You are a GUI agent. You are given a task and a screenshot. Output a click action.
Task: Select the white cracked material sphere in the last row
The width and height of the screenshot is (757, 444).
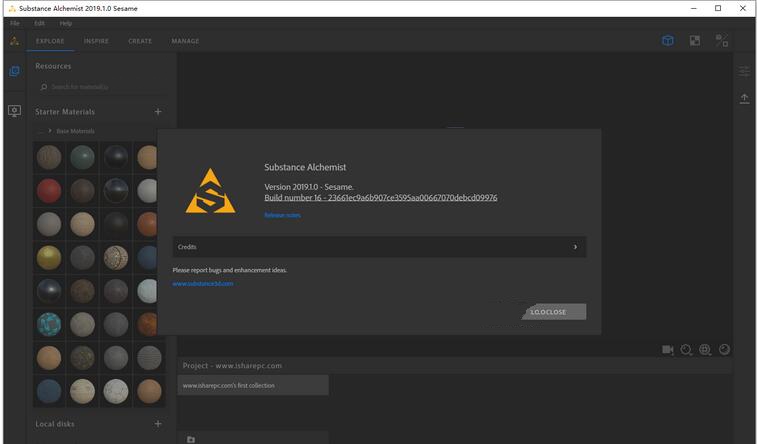click(x=116, y=391)
